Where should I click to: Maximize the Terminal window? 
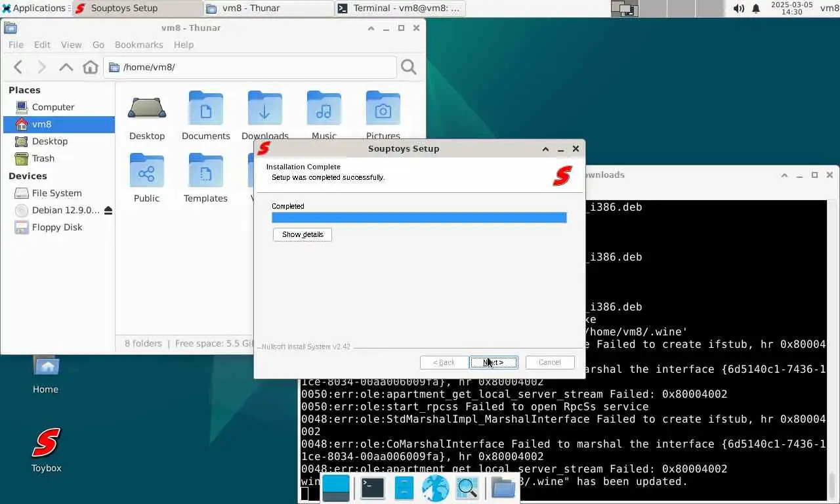pyautogui.click(x=814, y=175)
